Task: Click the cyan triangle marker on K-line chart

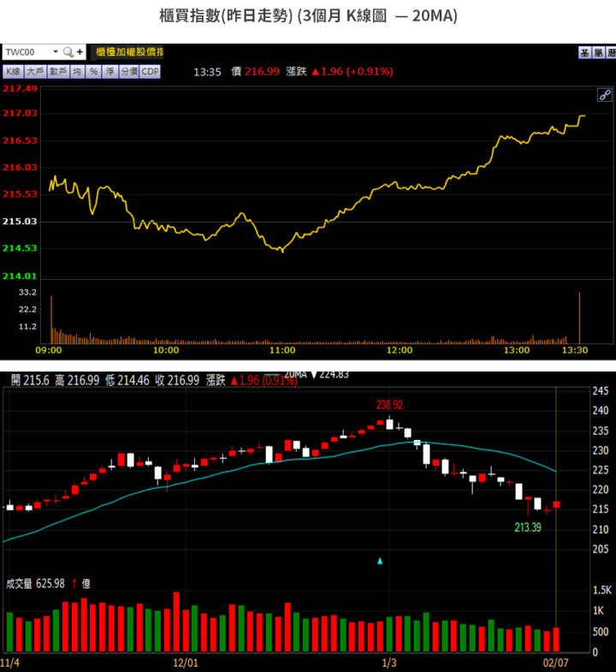Action: click(380, 562)
